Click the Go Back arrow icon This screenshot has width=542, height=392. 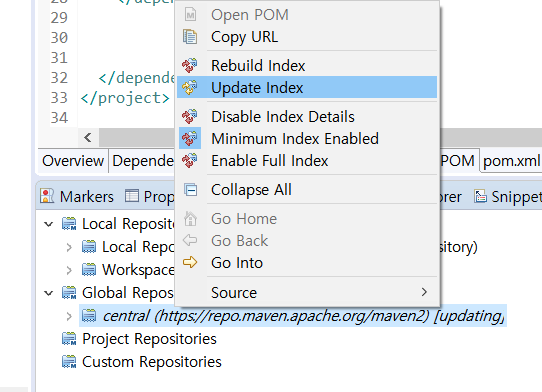click(190, 240)
